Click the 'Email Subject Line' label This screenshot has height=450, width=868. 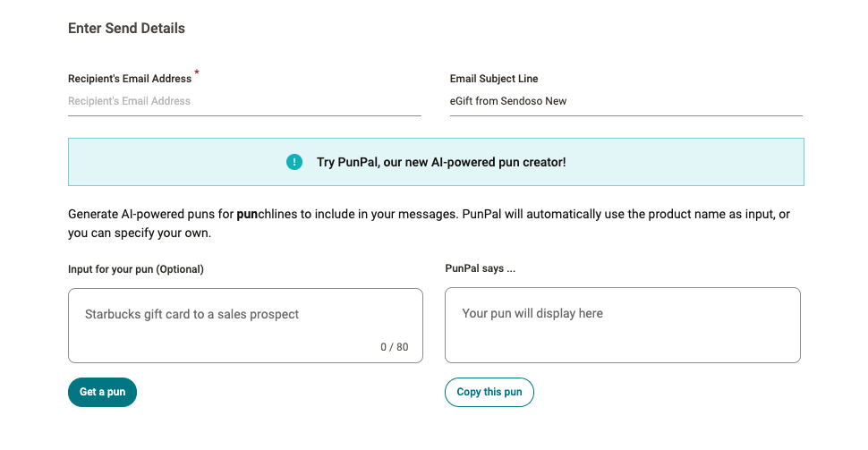pyautogui.click(x=494, y=79)
